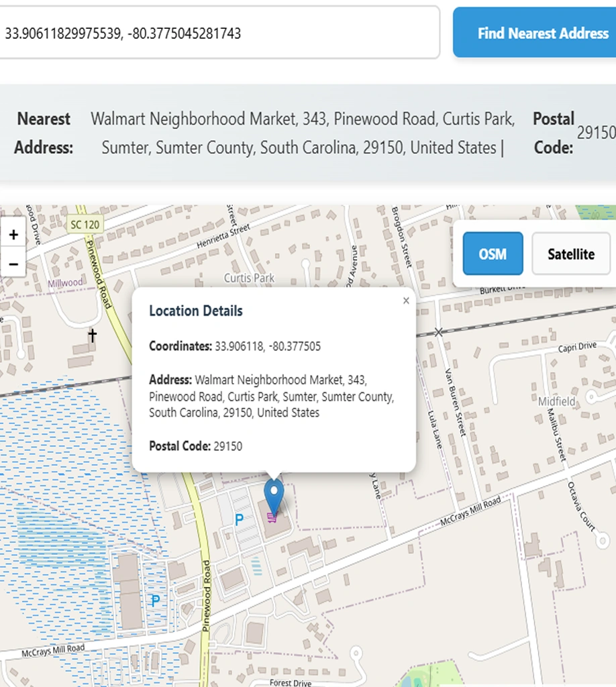Click the SC 120 route shield
The image size is (616, 687).
pos(85,225)
